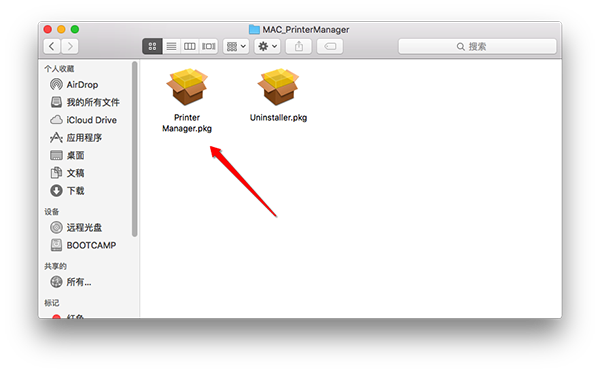Open iCloud Drive in the sidebar
Image resolution: width=600 pixels, height=373 pixels.
(91, 120)
